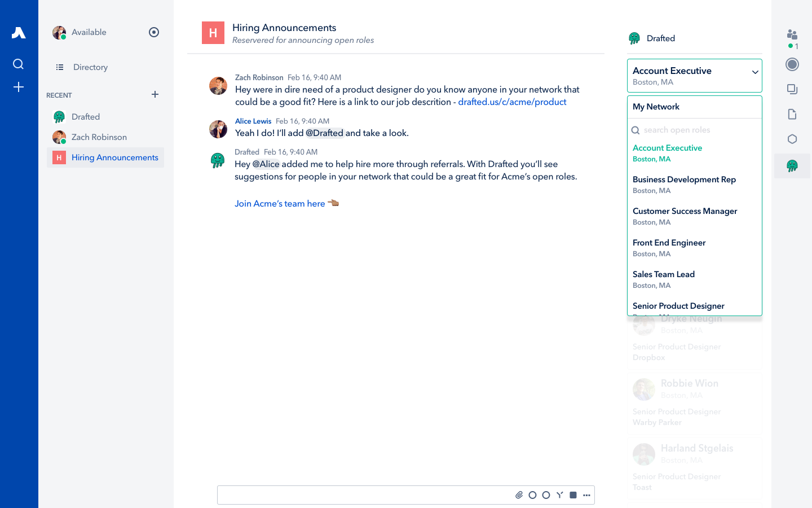Open the Zach Robinson conversation

coord(105,137)
